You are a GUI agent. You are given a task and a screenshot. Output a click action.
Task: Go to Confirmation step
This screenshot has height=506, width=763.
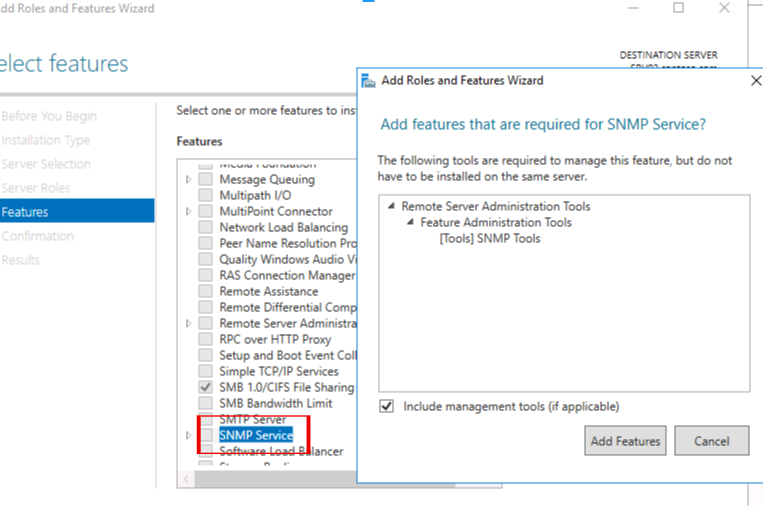[x=37, y=236]
